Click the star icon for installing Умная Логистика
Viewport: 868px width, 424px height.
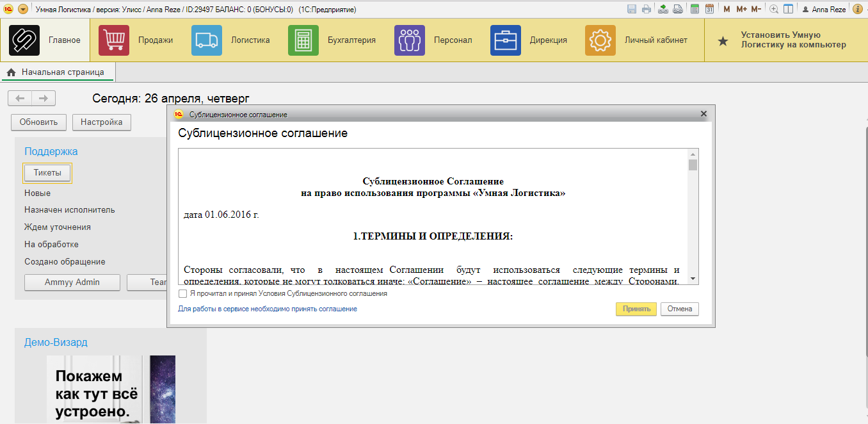723,41
